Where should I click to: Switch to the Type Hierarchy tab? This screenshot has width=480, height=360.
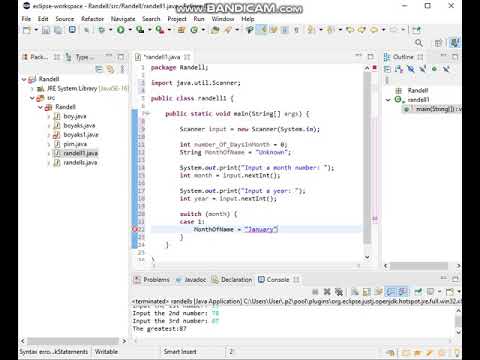click(81, 57)
